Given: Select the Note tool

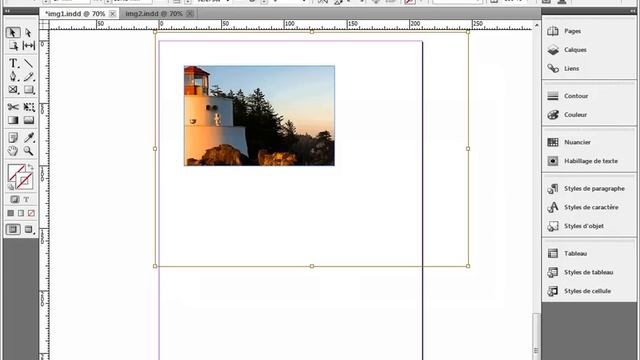Looking at the screenshot, I should (13, 138).
